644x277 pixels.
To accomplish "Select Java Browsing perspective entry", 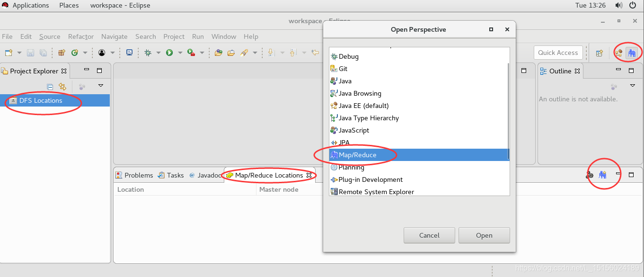I will (418, 93).
